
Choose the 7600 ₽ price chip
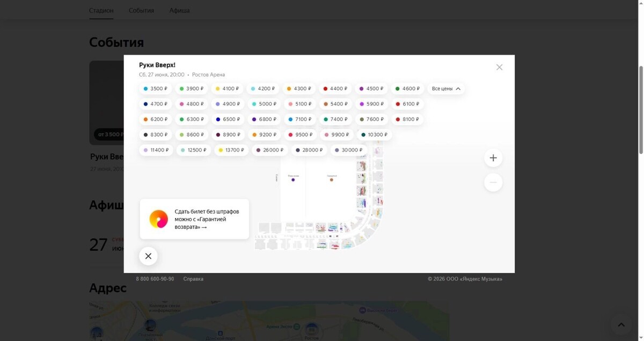pos(371,119)
